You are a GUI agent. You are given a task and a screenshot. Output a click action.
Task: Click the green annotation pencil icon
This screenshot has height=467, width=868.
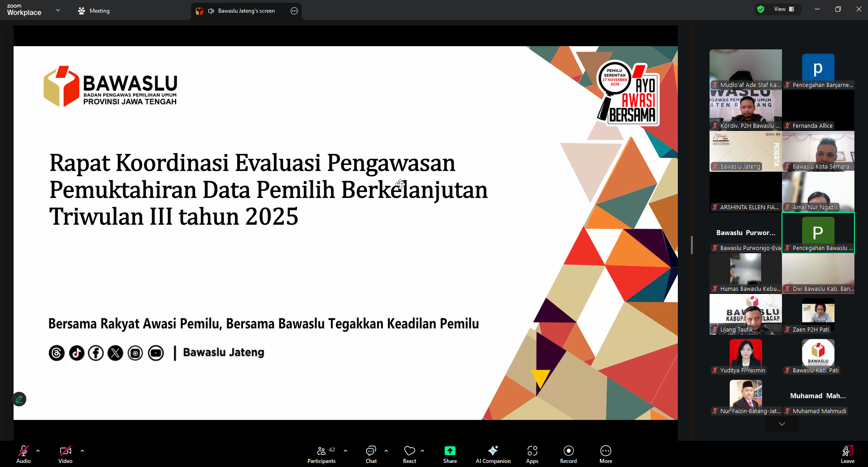point(19,399)
